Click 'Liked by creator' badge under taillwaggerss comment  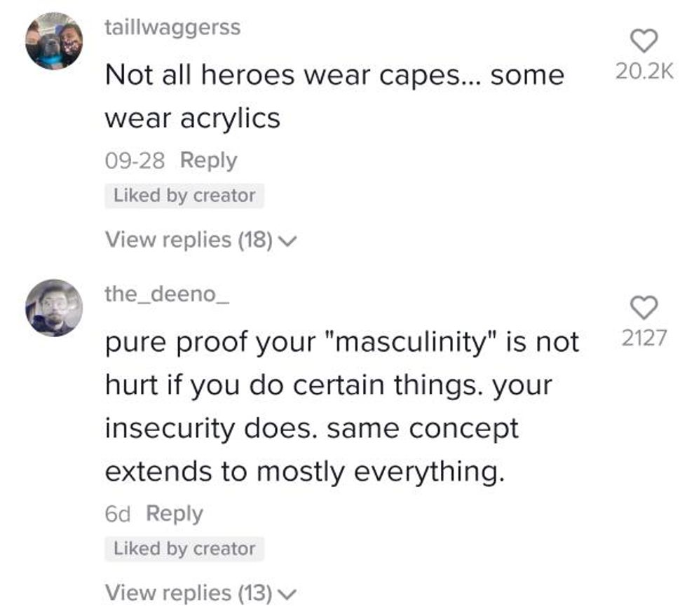[x=184, y=196]
